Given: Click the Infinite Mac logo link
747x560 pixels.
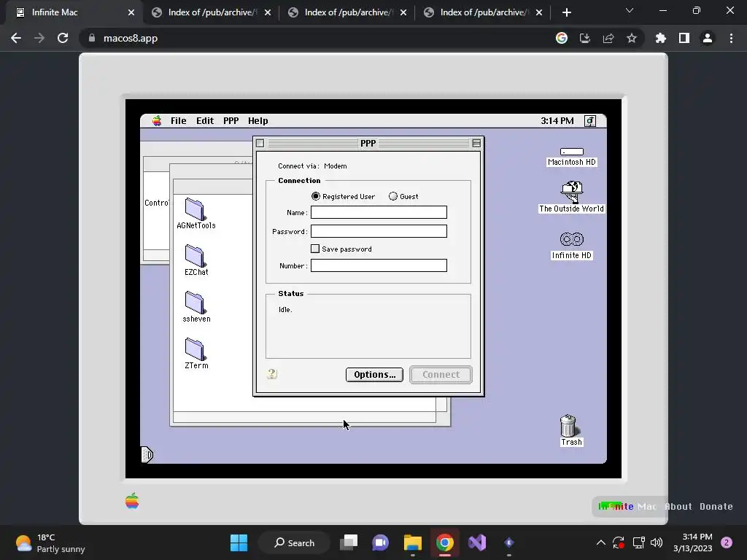Looking at the screenshot, I should coord(627,507).
